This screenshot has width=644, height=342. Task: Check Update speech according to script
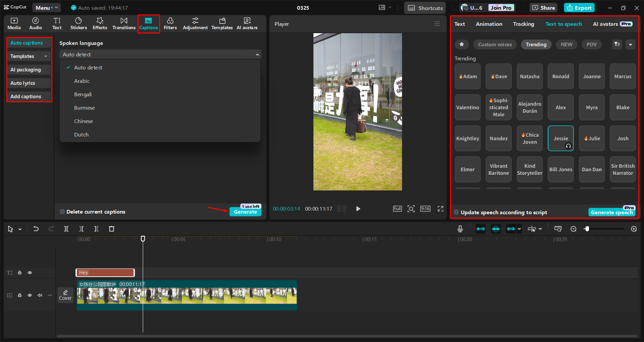coord(456,212)
